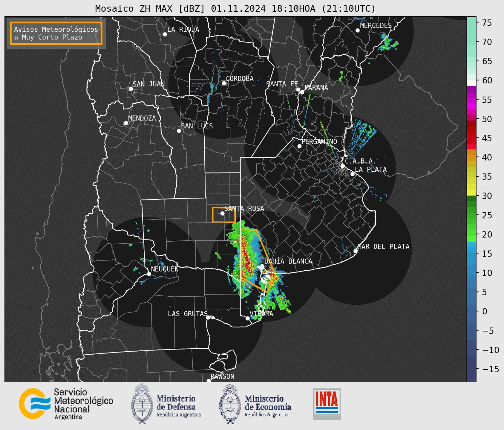The image size is (504, 430).
Task: Select the Avisos Meteorológicos legend box
Action: click(56, 33)
